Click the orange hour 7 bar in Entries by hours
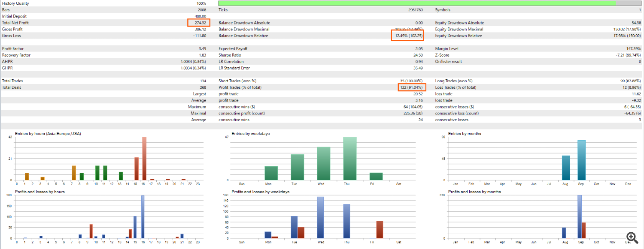Image resolution: width=644 pixels, height=249 pixels. tap(74, 173)
